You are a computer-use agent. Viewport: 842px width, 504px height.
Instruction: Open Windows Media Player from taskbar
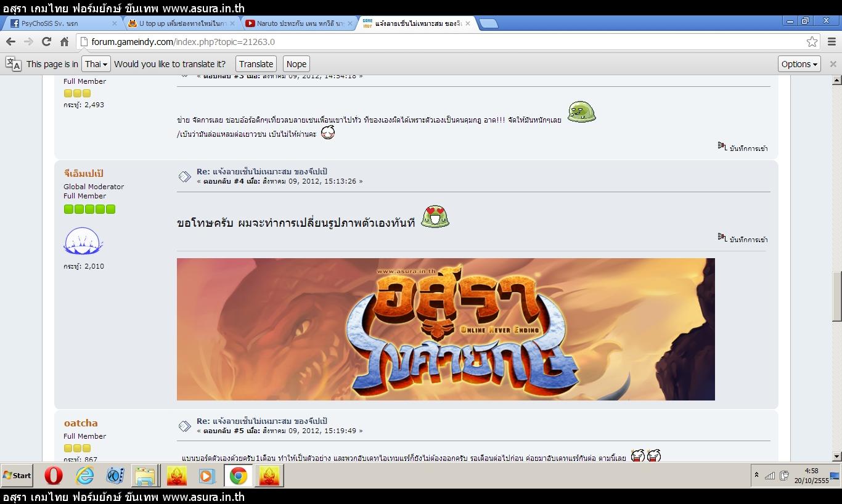(207, 476)
